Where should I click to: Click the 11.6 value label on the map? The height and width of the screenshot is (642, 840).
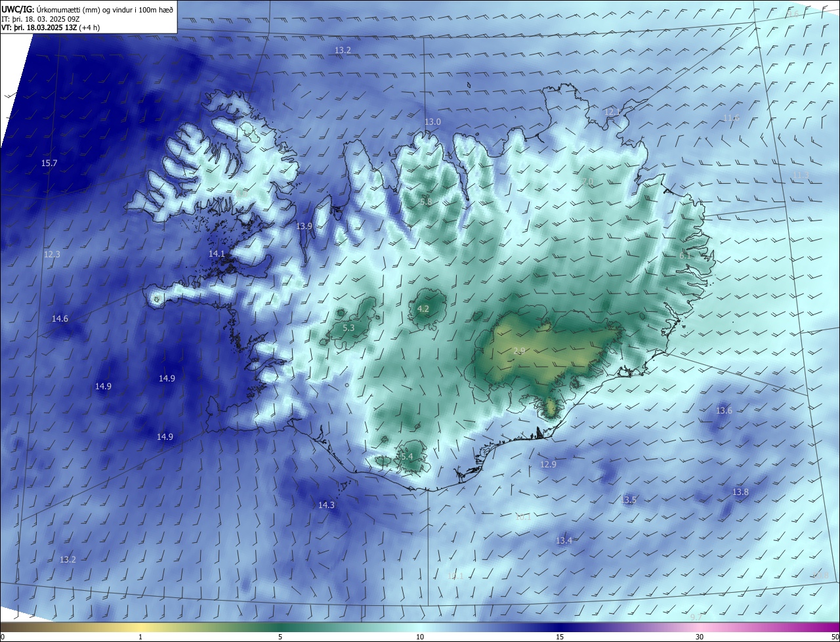(731, 118)
